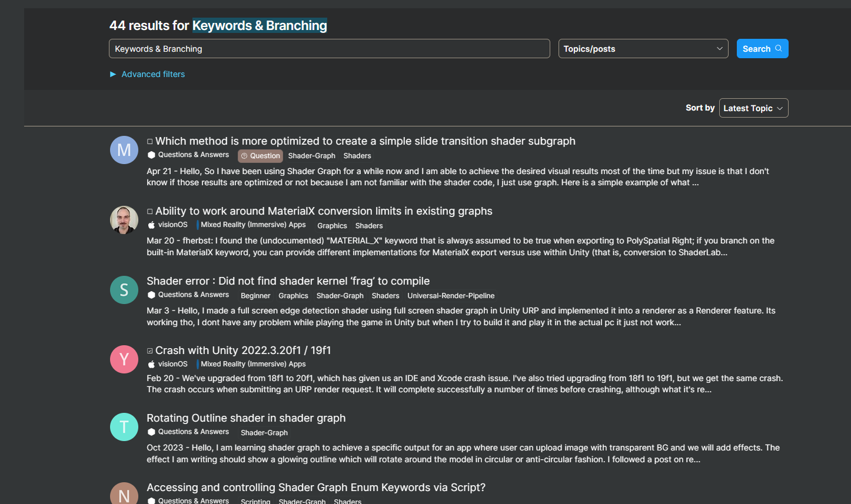The width and height of the screenshot is (851, 504).
Task: Open 'Shader error : Did not find shader kernel' topic
Action: tap(288, 281)
